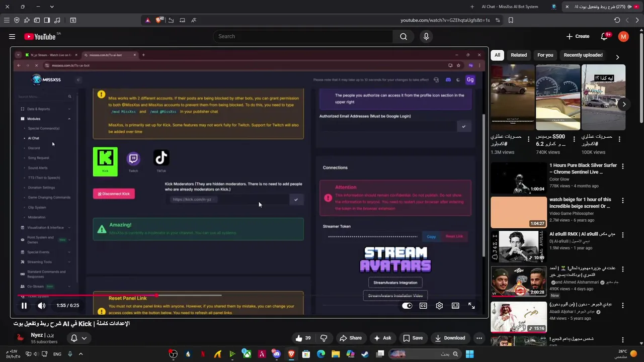Screen dimensions: 644x362
Task: Open Steam from the taskbar
Action: tap(365, 354)
